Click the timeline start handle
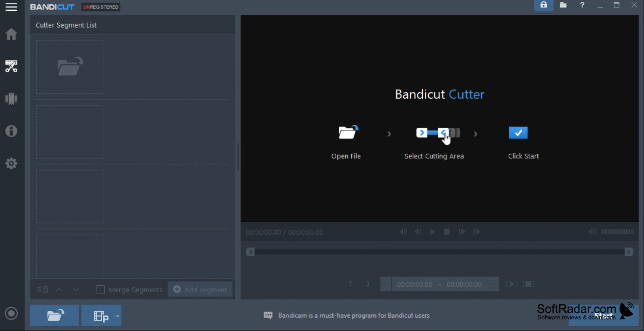The height and width of the screenshot is (331, 644). coord(251,252)
